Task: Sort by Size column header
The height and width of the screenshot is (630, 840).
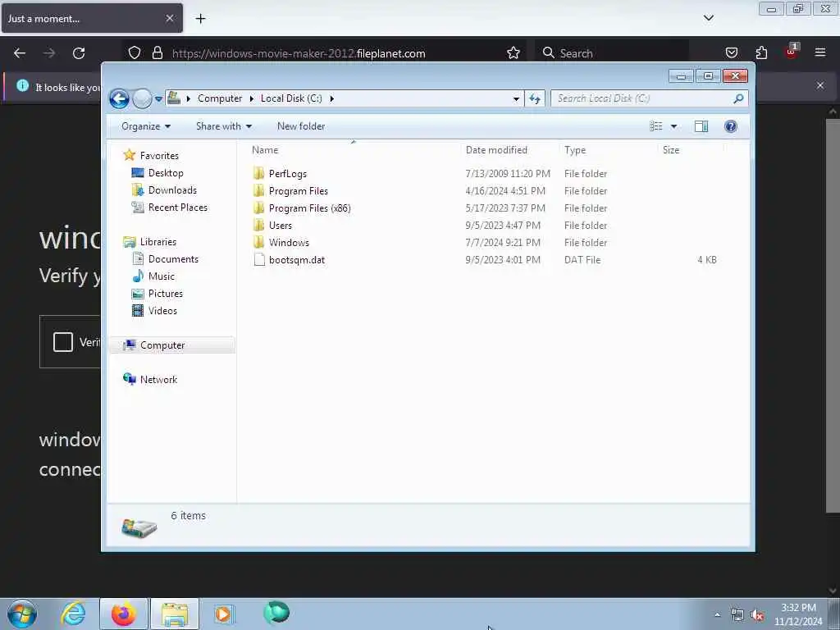Action: click(671, 150)
